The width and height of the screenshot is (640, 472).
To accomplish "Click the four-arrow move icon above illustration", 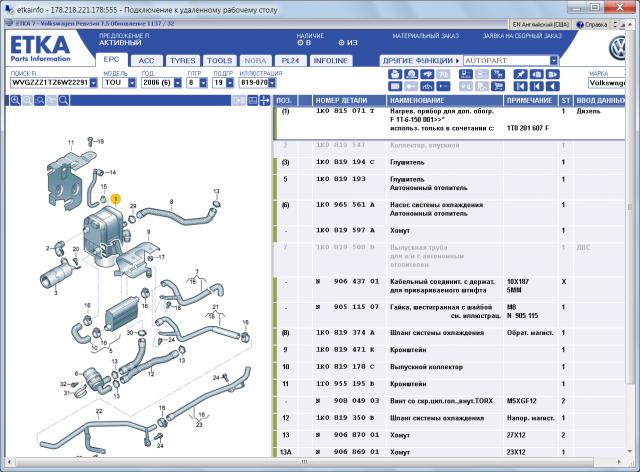I will pyautogui.click(x=264, y=100).
